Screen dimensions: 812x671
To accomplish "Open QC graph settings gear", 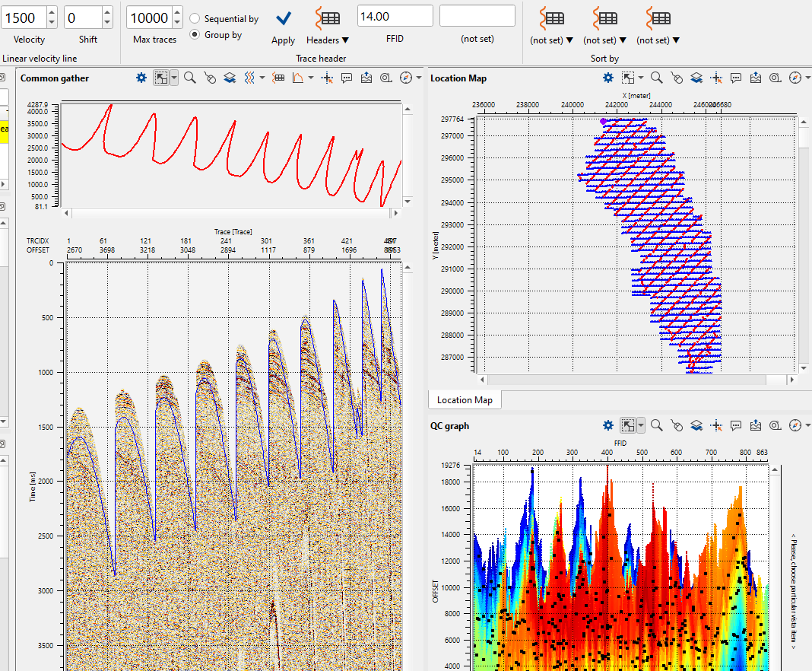I will tap(607, 426).
